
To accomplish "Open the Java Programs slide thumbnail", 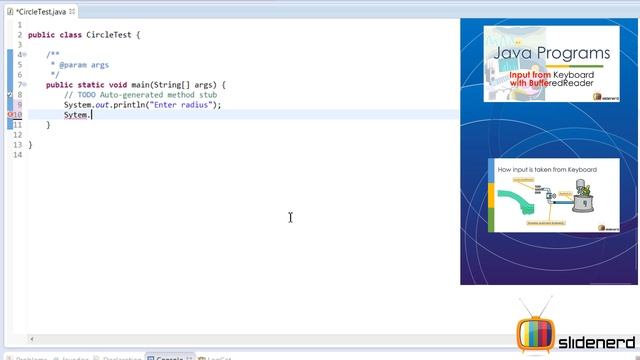I will coord(551,64).
